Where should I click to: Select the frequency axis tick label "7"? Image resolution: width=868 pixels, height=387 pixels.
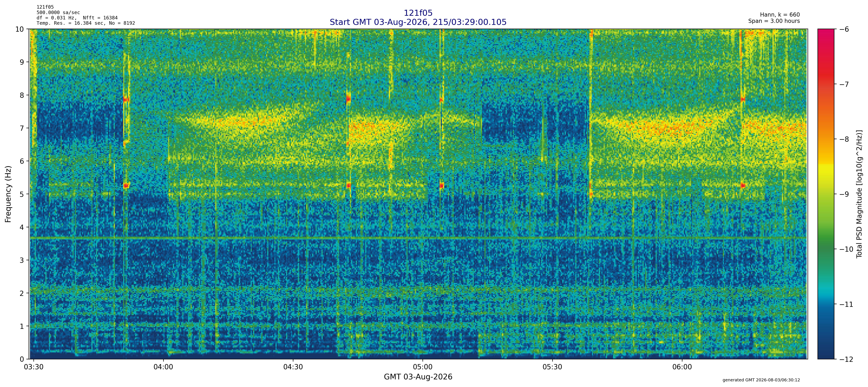22,128
